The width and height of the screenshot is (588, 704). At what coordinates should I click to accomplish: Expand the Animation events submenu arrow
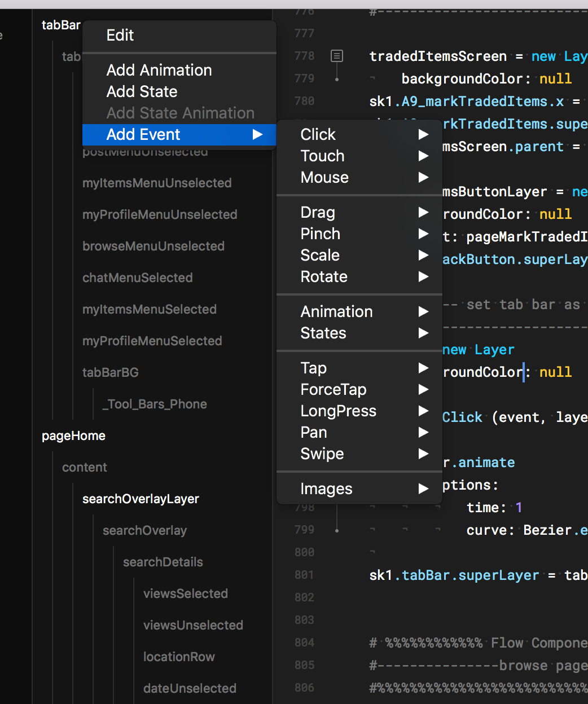click(423, 312)
